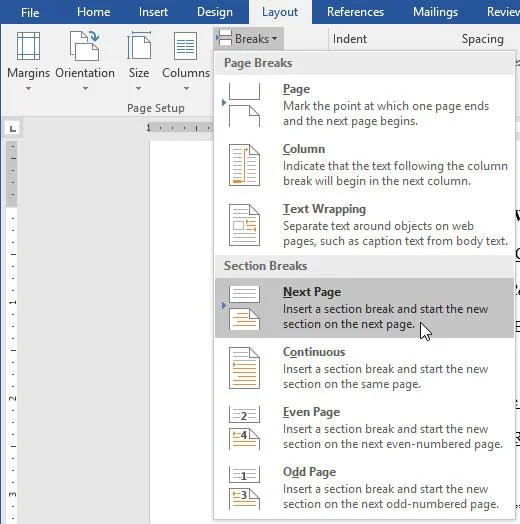Click the Columns icon
This screenshot has height=524, width=520.
[185, 46]
